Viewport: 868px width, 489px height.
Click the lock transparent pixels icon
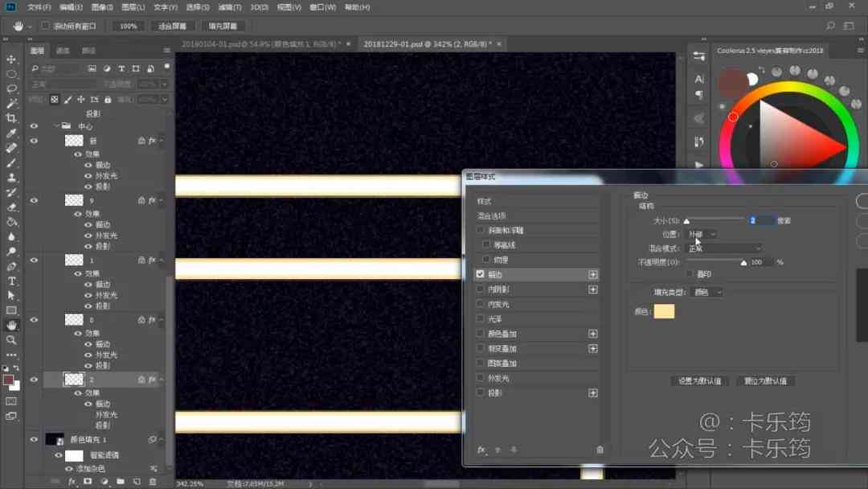pos(55,100)
